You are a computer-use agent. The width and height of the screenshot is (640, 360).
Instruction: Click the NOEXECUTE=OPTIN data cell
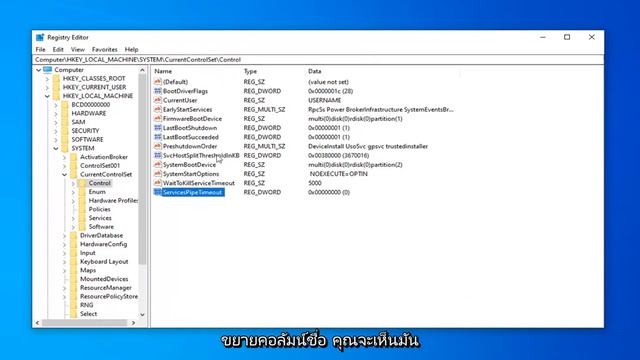pos(338,174)
